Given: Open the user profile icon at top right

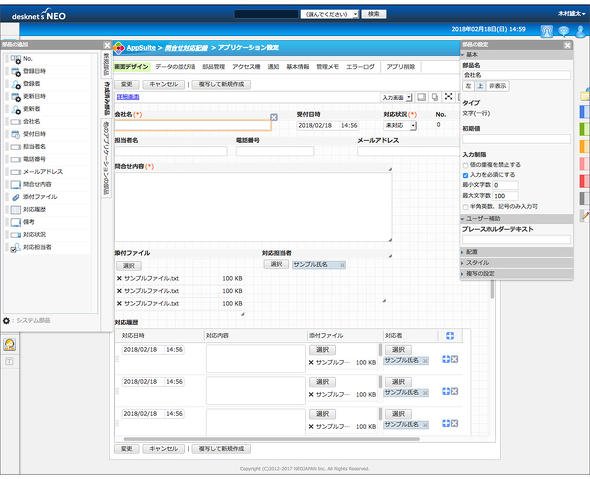Looking at the screenshot, I should pos(581,31).
